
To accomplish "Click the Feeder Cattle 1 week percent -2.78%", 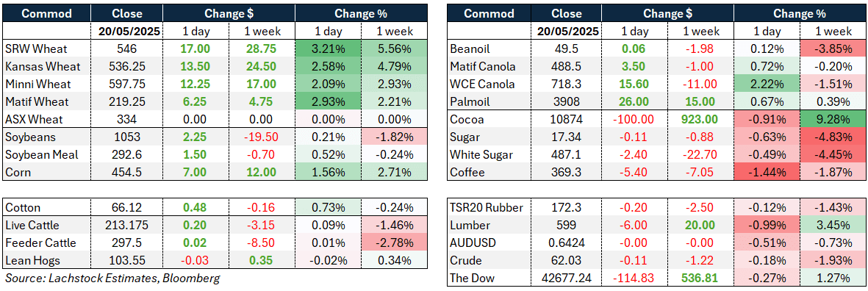I will (395, 243).
